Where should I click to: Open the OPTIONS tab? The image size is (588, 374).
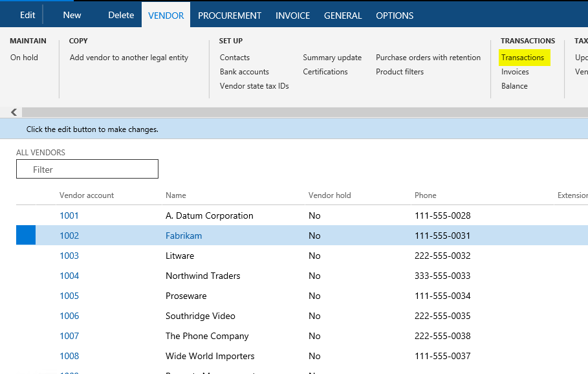[x=395, y=16]
